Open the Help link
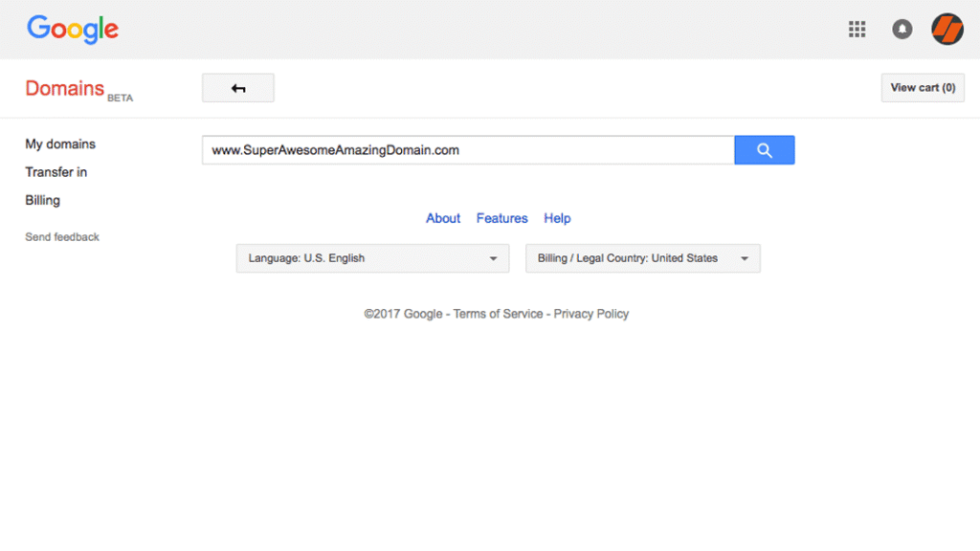 click(557, 219)
